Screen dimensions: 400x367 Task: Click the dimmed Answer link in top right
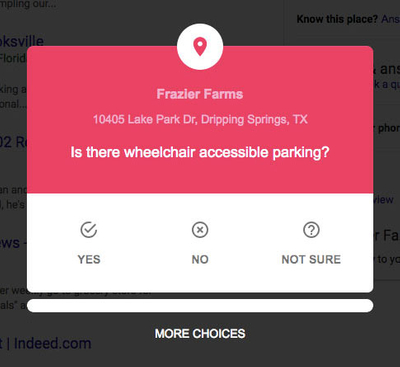point(391,19)
